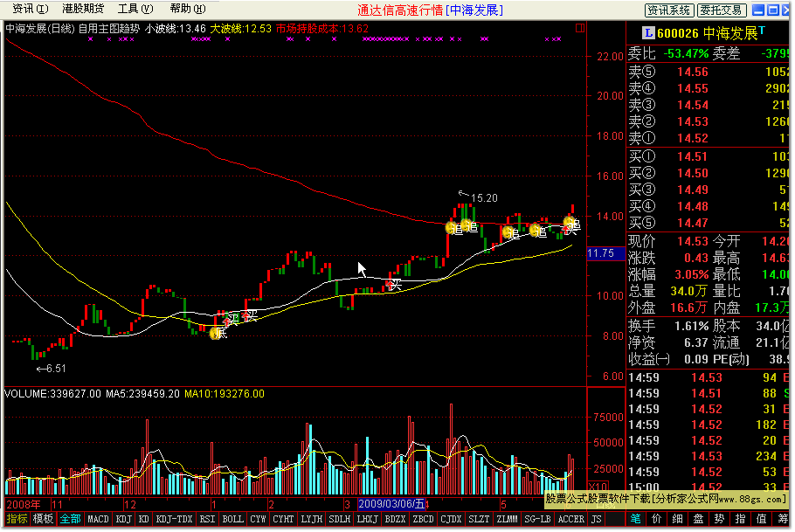The width and height of the screenshot is (795, 532).
Task: Select the 势 tab in right panel
Action: (x=720, y=519)
